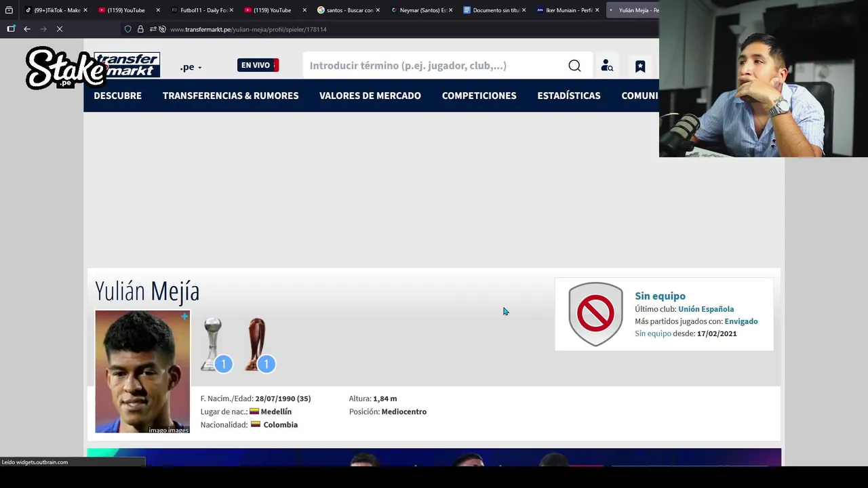Screen dimensions: 868x488
Task: Click the Sin equipo heading link
Action: click(660, 296)
